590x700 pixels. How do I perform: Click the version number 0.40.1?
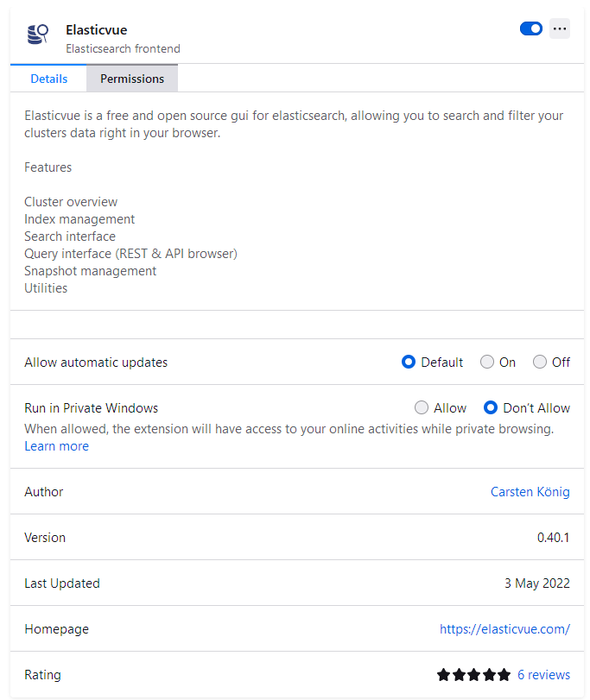(553, 537)
